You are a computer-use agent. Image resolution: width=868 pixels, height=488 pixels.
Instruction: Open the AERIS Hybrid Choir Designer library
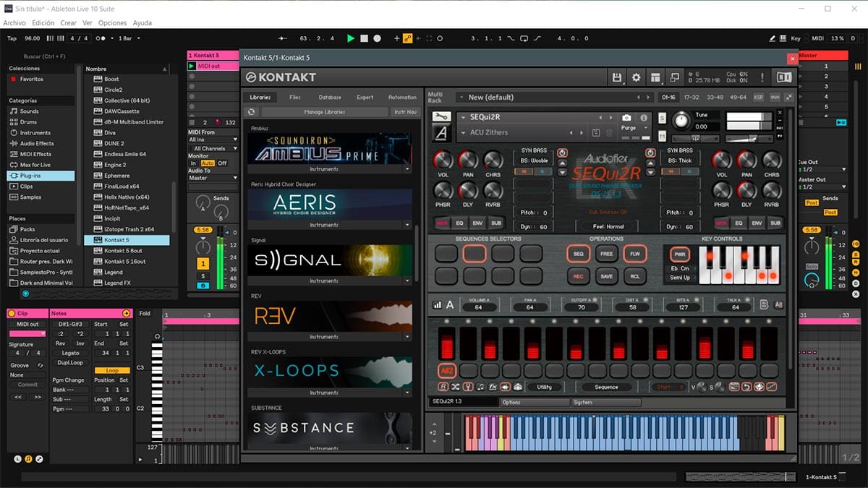[330, 204]
